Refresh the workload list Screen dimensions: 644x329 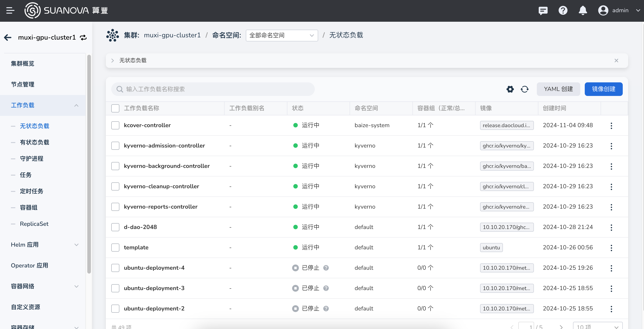tap(525, 89)
